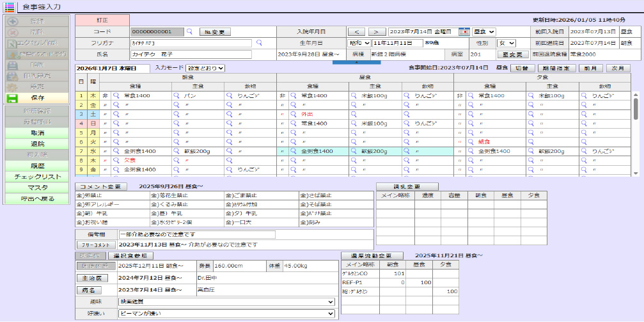Open meal type lookup for day 1 breakfast
This screenshot has width=644, height=322.
pos(116,95)
